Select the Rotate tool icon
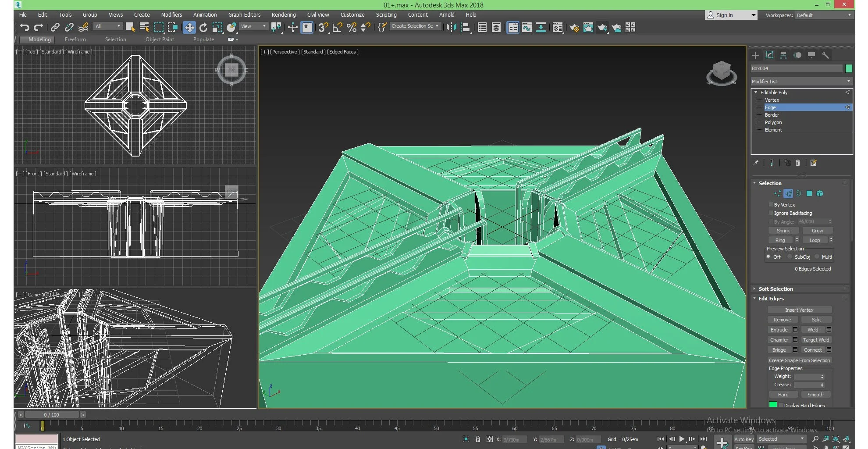868x449 pixels. click(x=203, y=28)
